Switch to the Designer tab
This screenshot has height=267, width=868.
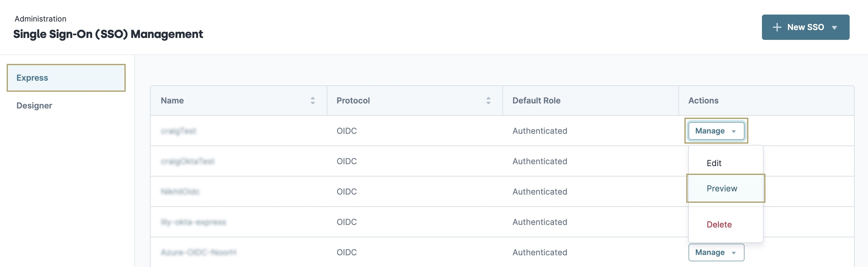coord(34,106)
